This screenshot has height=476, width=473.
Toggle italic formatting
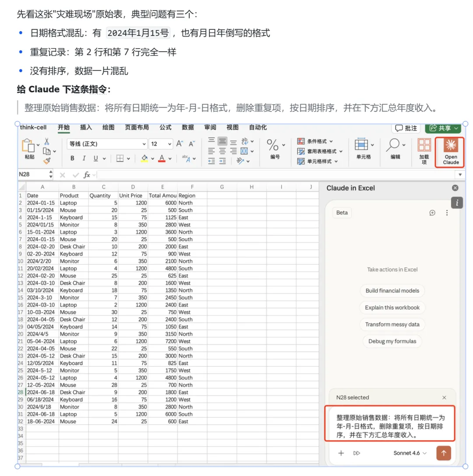point(84,158)
